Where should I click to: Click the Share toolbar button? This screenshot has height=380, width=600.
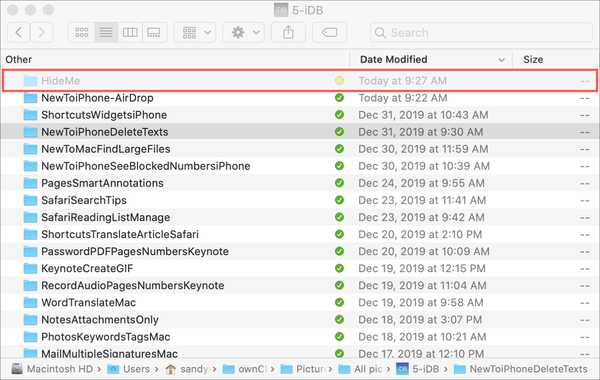click(288, 33)
